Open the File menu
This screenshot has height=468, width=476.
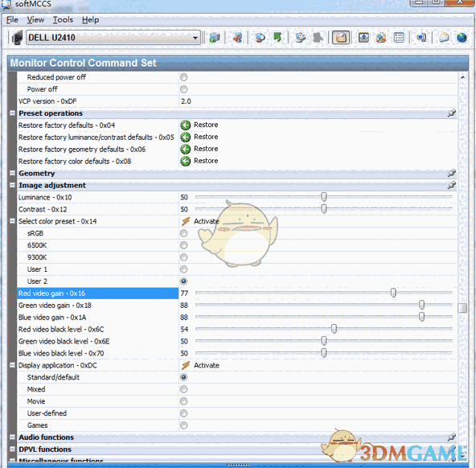[12, 20]
